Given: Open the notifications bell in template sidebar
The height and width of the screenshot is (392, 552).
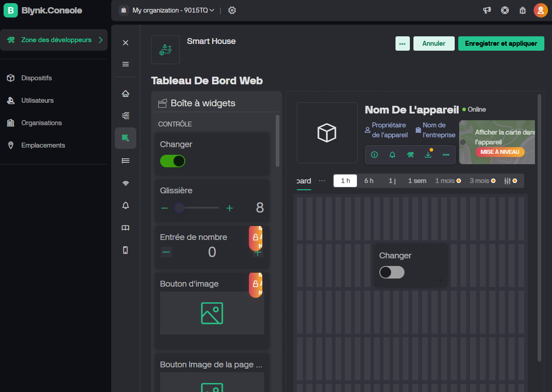Looking at the screenshot, I should [x=126, y=205].
